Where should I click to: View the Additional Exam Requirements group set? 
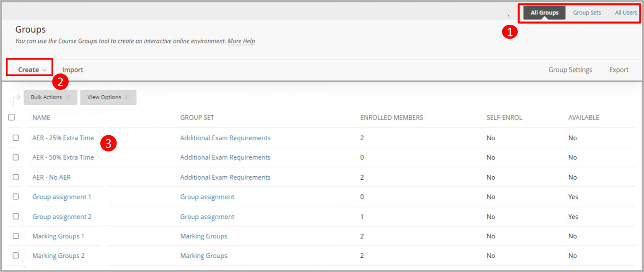[x=225, y=138]
